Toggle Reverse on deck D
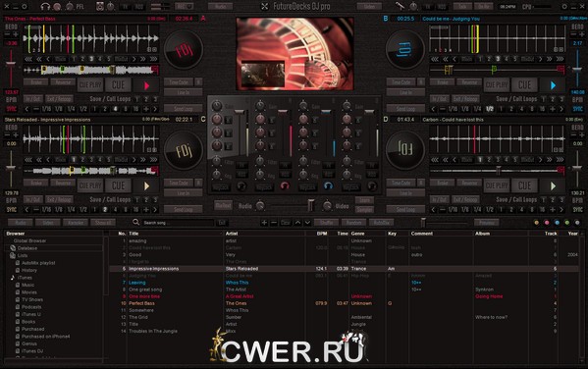 (x=469, y=183)
